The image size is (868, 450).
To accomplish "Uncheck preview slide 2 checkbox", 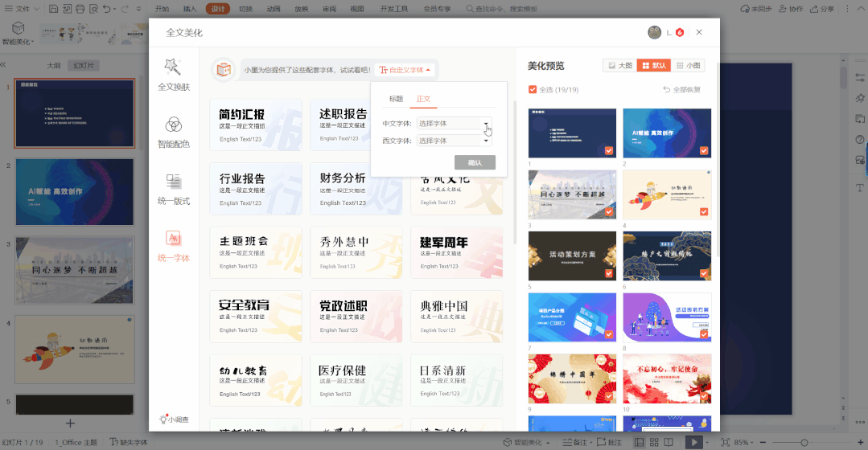I will point(704,150).
